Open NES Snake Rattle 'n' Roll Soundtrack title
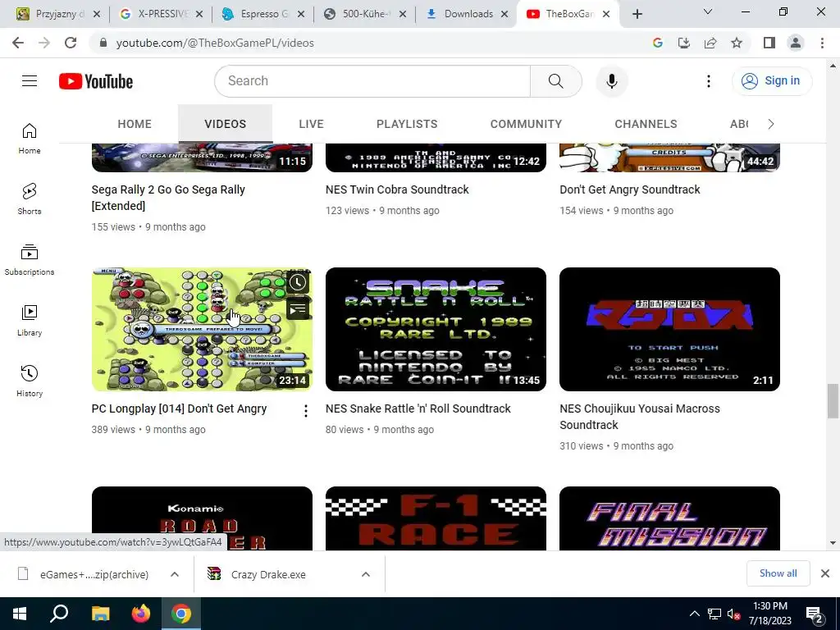840x630 pixels. tap(418, 409)
